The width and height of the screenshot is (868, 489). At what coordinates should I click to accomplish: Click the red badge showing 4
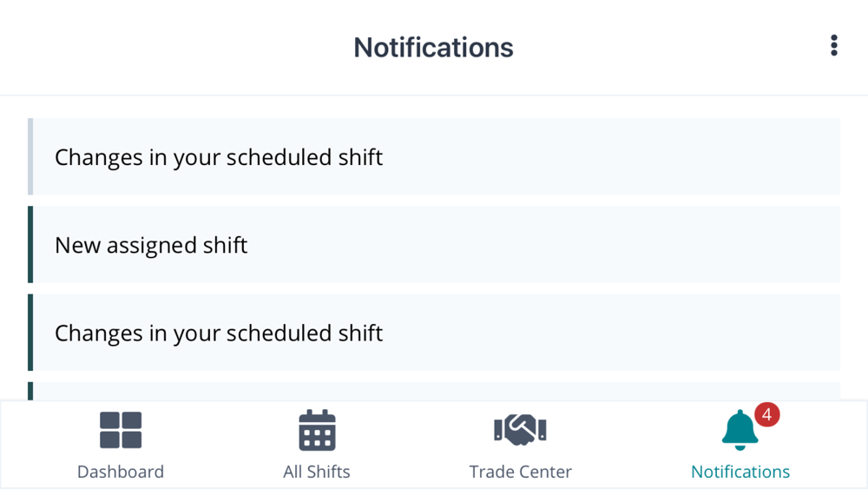coord(766,414)
